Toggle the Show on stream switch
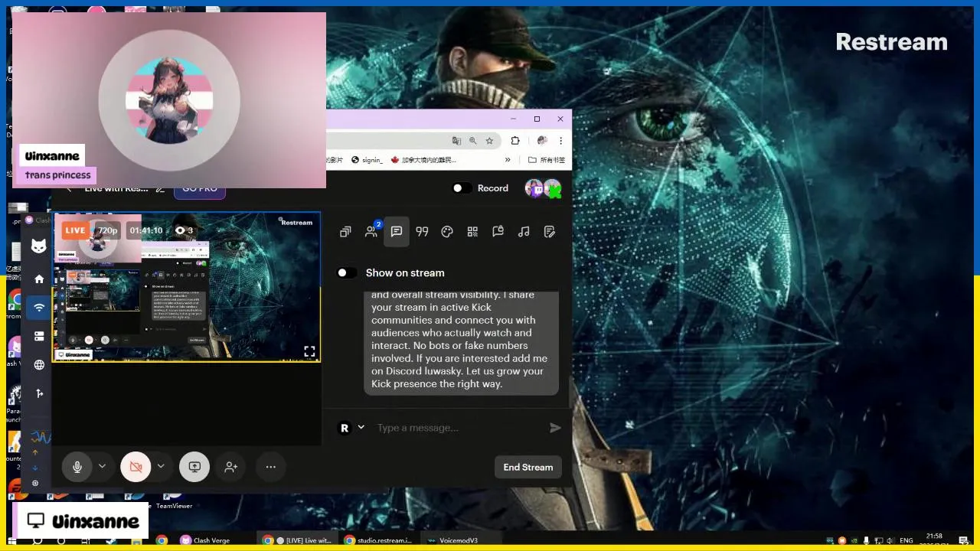The image size is (980, 551). pyautogui.click(x=347, y=272)
